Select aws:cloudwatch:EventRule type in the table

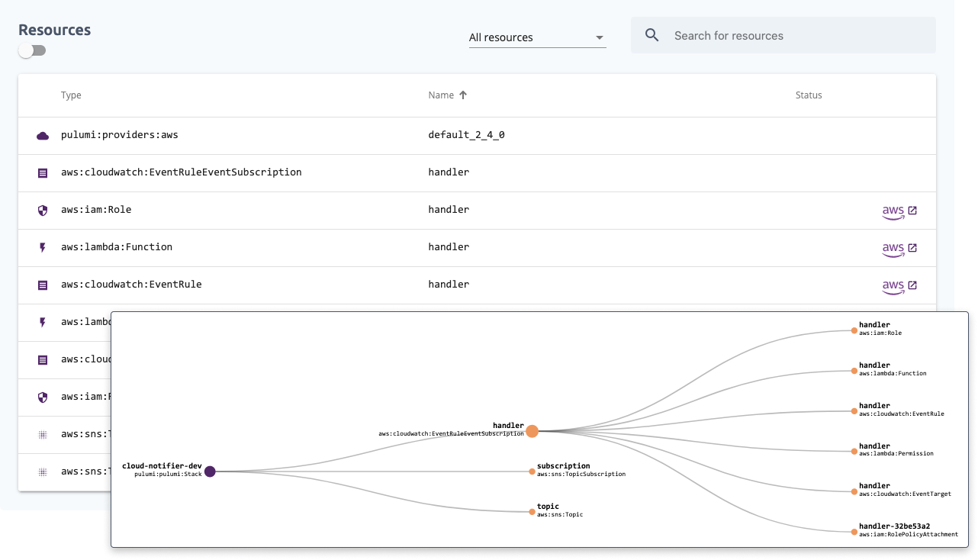pos(131,284)
